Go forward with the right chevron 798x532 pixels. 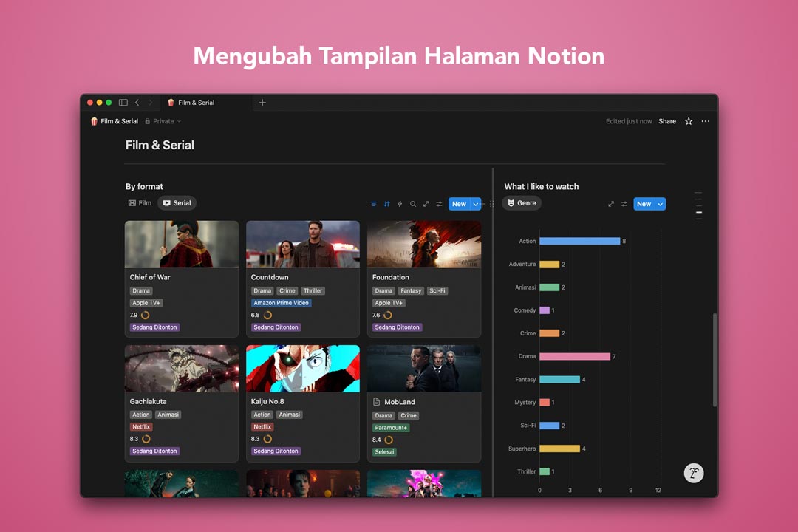[150, 102]
